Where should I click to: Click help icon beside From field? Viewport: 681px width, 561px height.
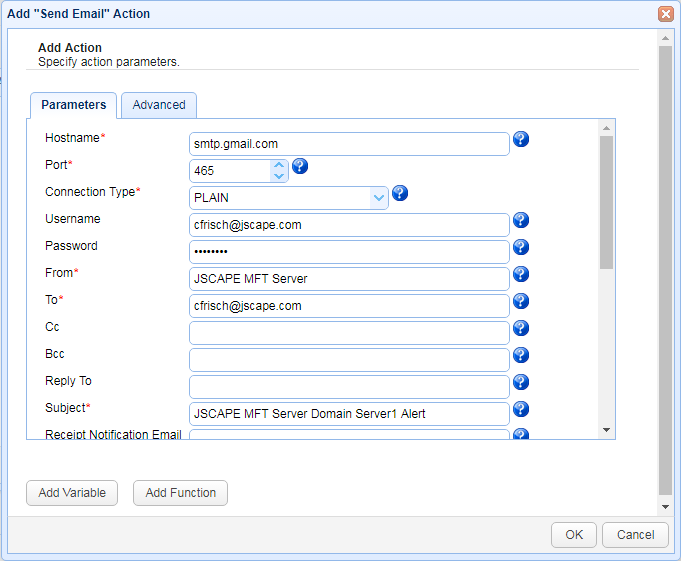coord(520,274)
